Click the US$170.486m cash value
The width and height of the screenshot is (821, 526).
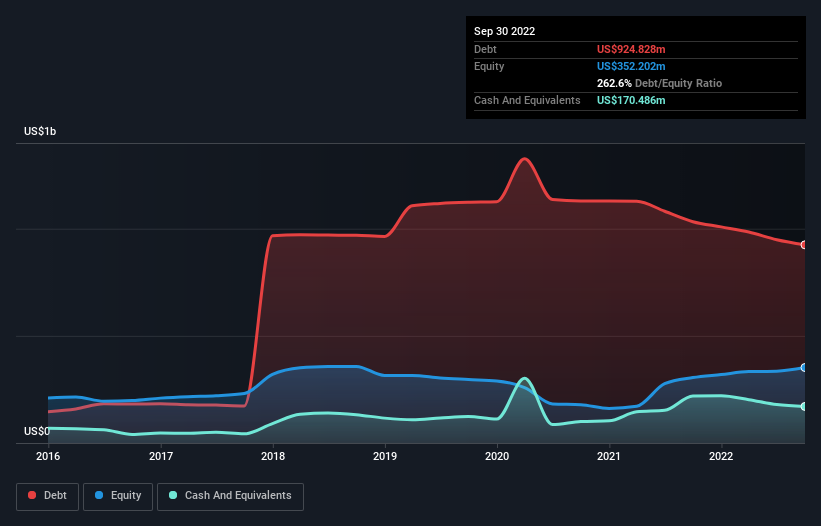[631, 100]
